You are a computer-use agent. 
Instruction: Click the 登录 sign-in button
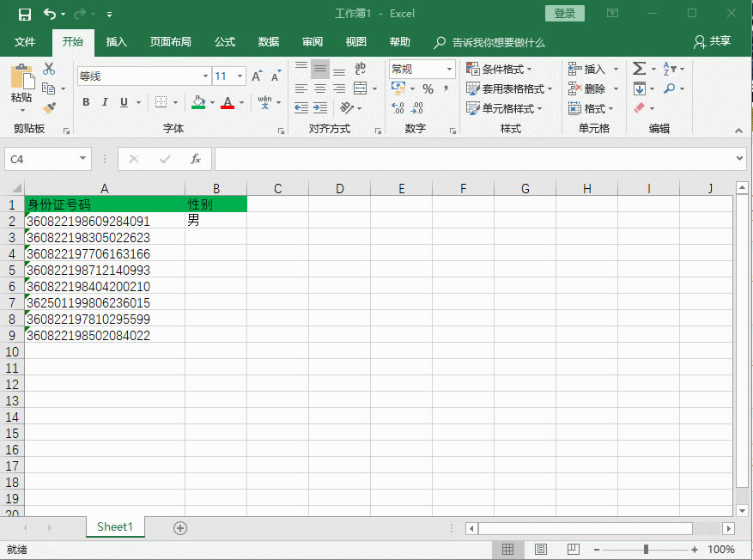[x=564, y=14]
